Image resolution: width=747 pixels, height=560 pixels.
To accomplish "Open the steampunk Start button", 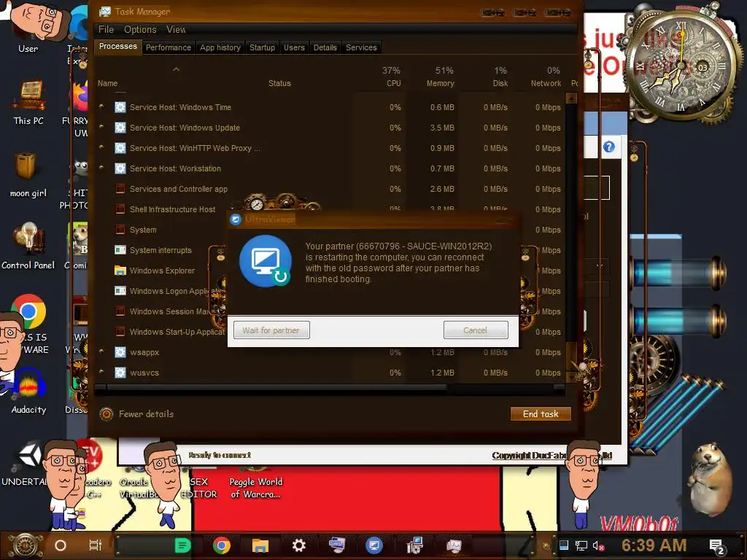I will point(25,545).
